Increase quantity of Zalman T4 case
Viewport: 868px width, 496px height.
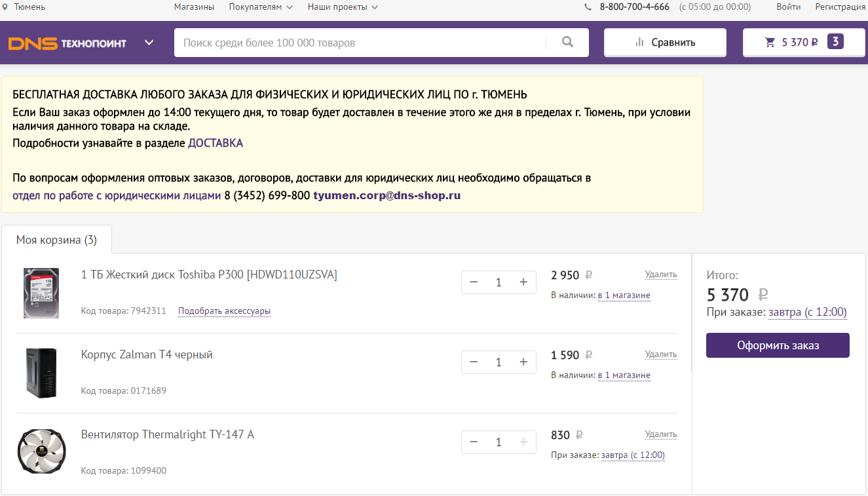523,362
